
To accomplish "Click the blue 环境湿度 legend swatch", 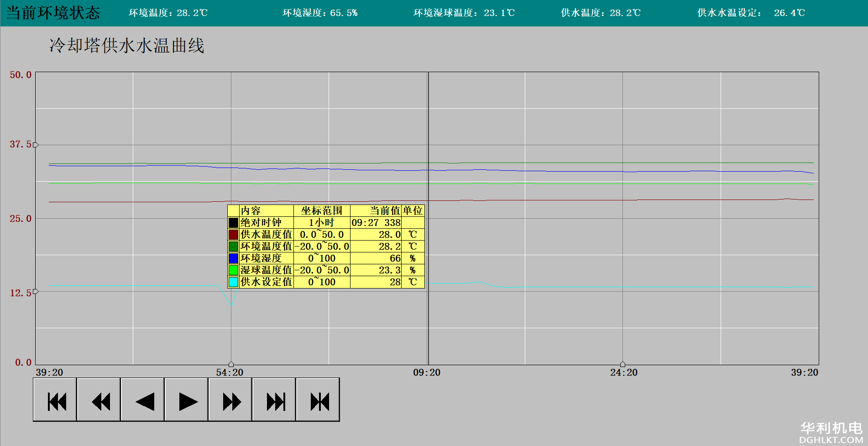I will tap(233, 258).
